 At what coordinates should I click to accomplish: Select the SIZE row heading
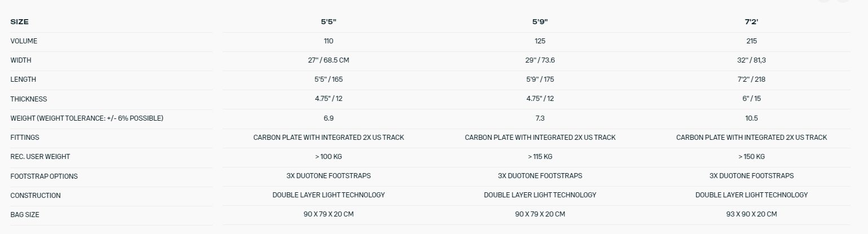pos(19,21)
